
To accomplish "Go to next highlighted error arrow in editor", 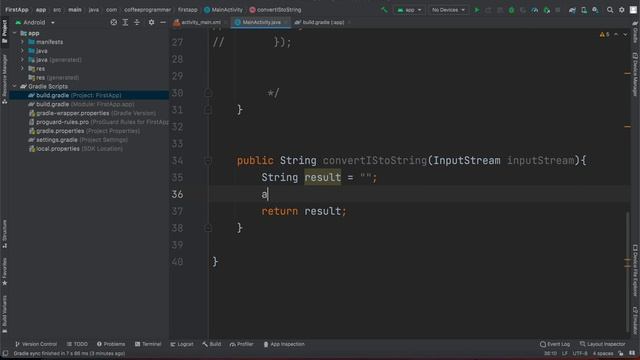I will click(625, 35).
